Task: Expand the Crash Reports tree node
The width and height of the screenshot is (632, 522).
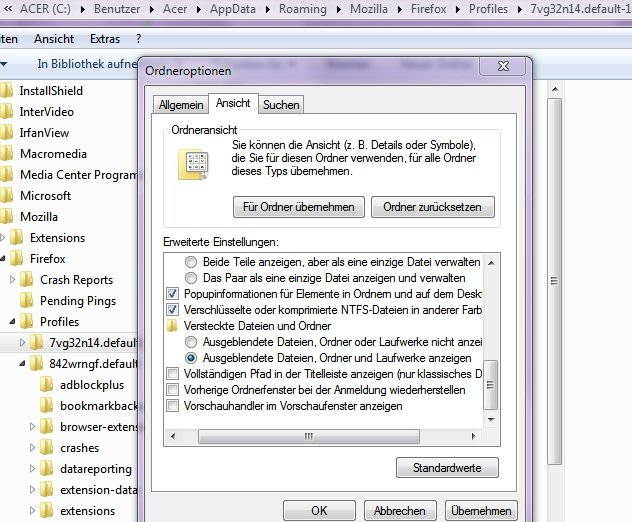Action: [x=12, y=279]
